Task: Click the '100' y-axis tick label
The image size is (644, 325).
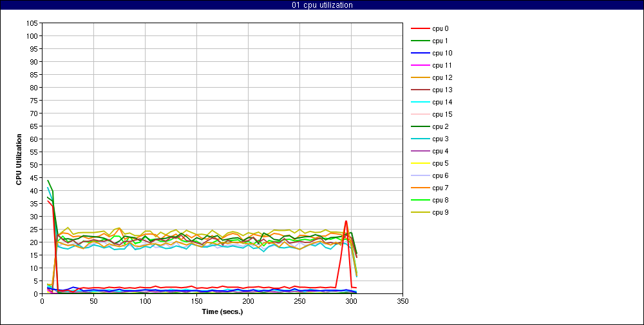Action: coord(33,36)
